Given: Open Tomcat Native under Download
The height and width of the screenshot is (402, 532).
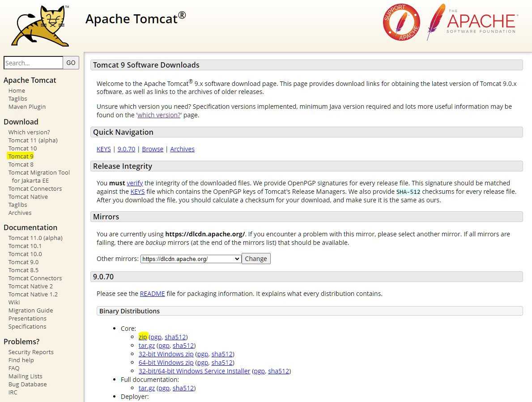Looking at the screenshot, I should point(28,197).
